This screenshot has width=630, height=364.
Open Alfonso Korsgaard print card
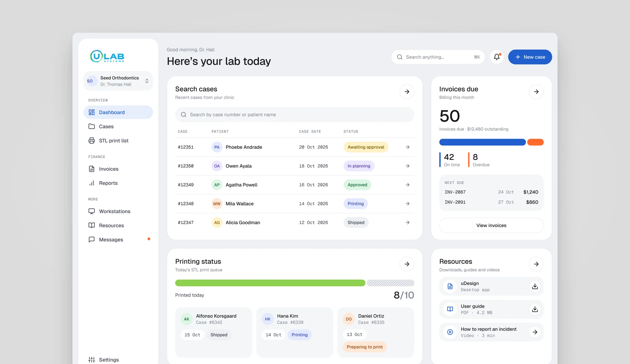click(x=214, y=332)
